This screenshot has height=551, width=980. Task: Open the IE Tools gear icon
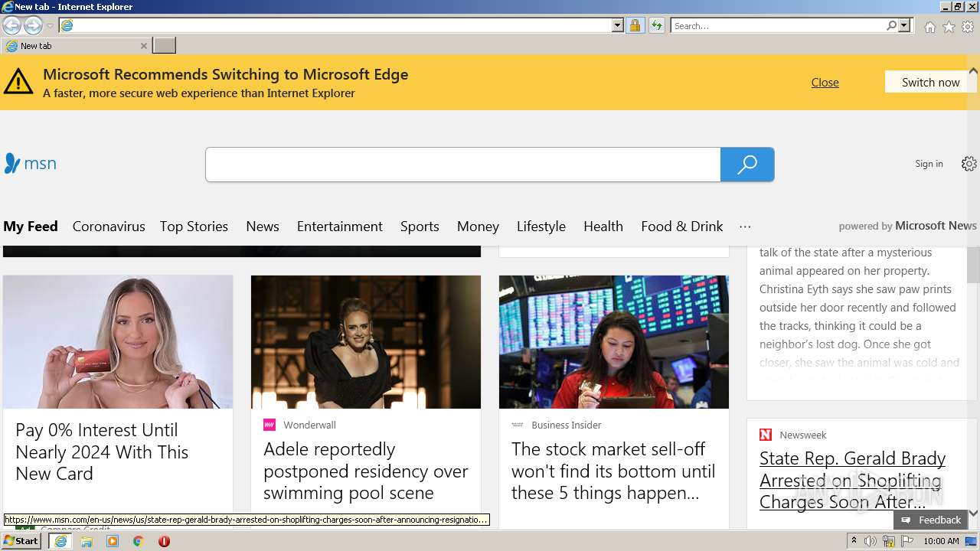(968, 27)
